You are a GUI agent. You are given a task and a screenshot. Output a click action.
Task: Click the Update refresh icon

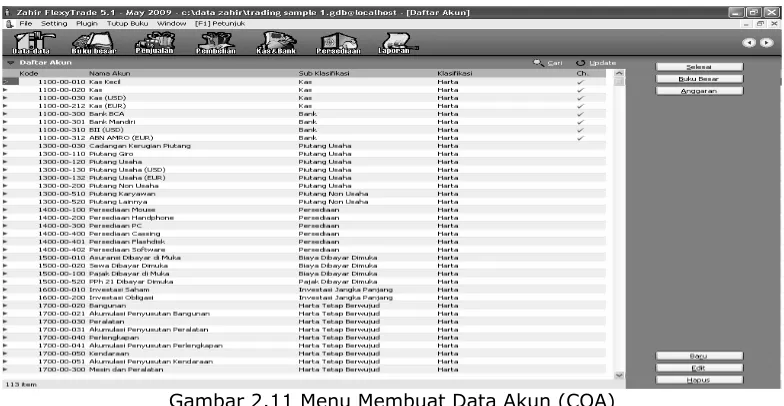tap(580, 63)
